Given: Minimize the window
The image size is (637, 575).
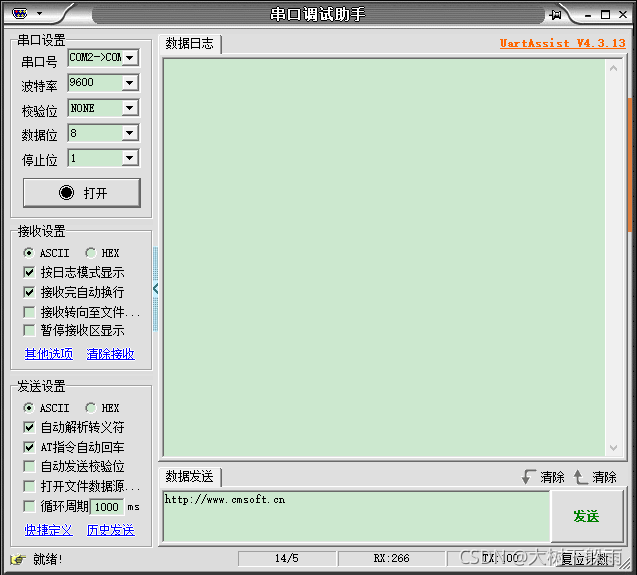Looking at the screenshot, I should (x=588, y=15).
